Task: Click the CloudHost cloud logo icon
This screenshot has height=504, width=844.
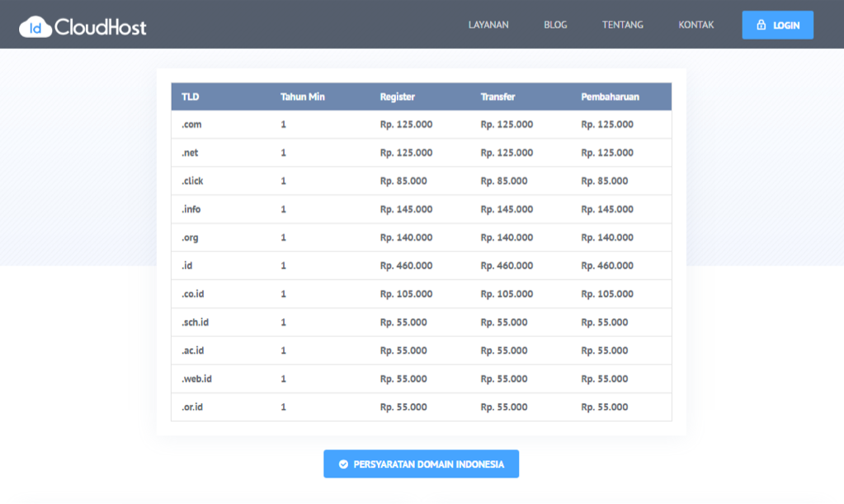Action: (34, 24)
